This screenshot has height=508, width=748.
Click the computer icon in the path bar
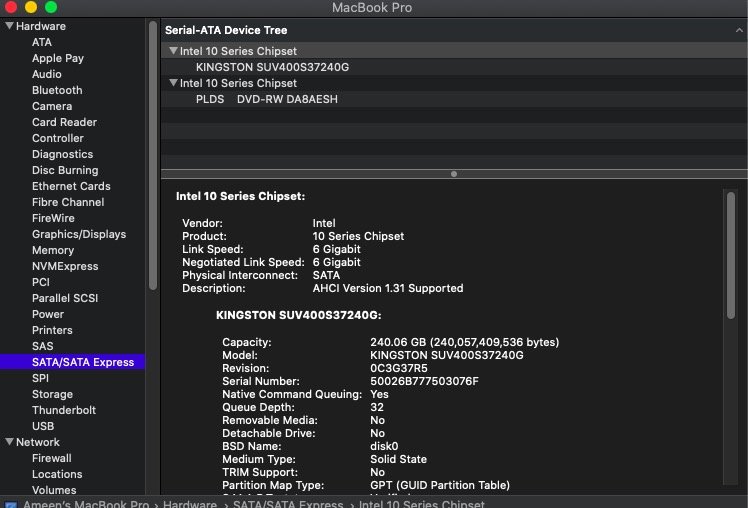click(x=11, y=505)
